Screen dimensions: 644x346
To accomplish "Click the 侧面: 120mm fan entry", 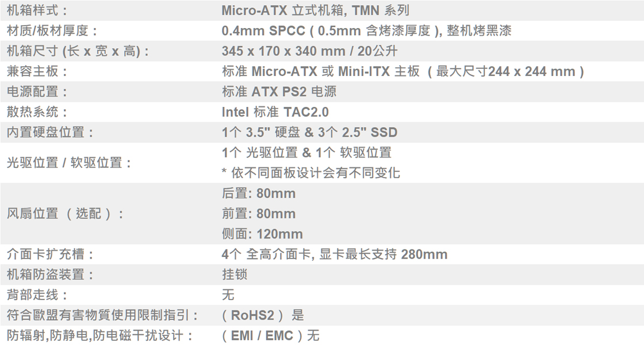I will pyautogui.click(x=262, y=234).
